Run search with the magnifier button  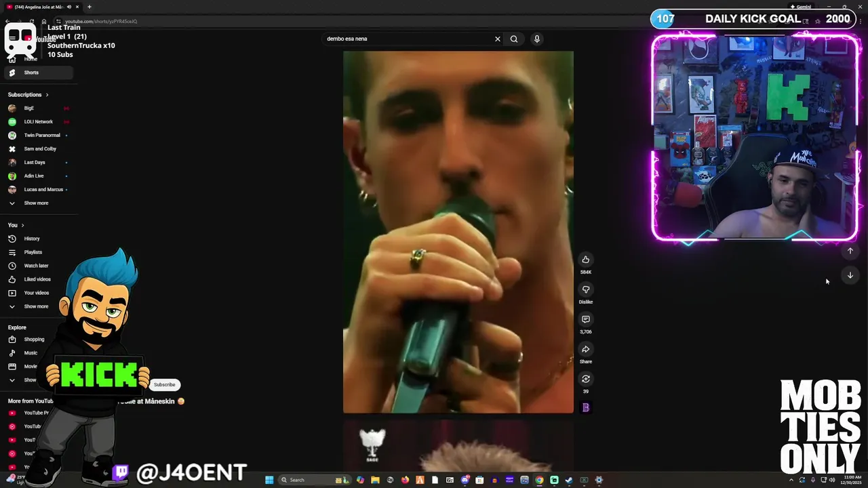(x=514, y=39)
